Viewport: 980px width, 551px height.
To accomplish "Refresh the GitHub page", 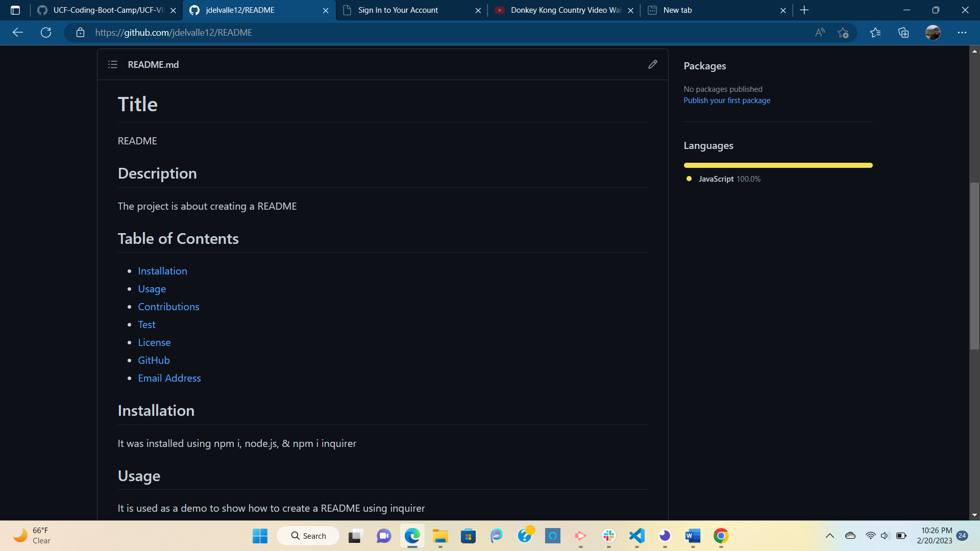I will 46,32.
